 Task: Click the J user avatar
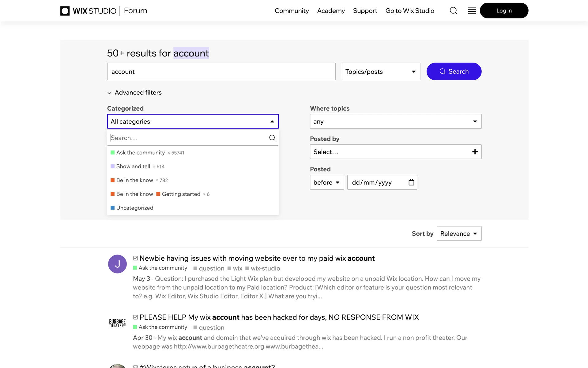coord(117,264)
